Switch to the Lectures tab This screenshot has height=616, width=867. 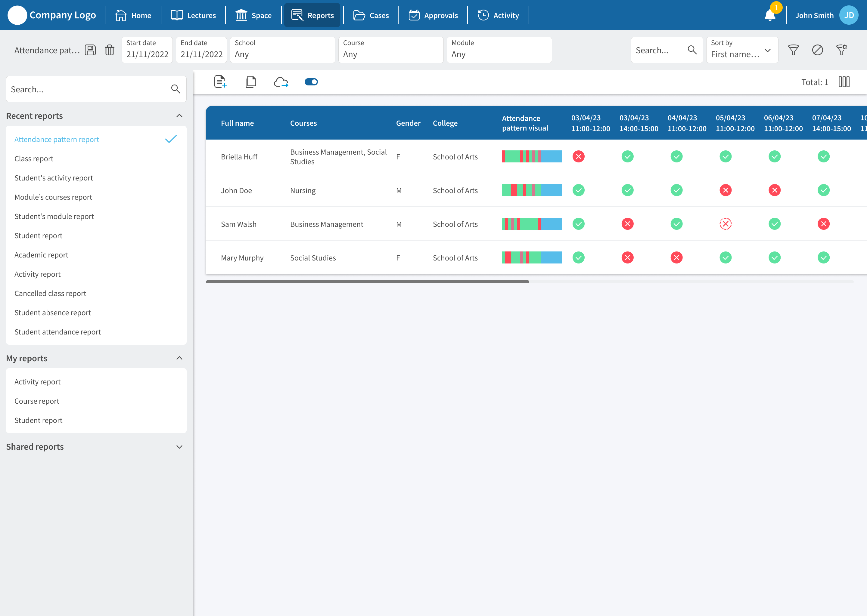click(x=194, y=15)
